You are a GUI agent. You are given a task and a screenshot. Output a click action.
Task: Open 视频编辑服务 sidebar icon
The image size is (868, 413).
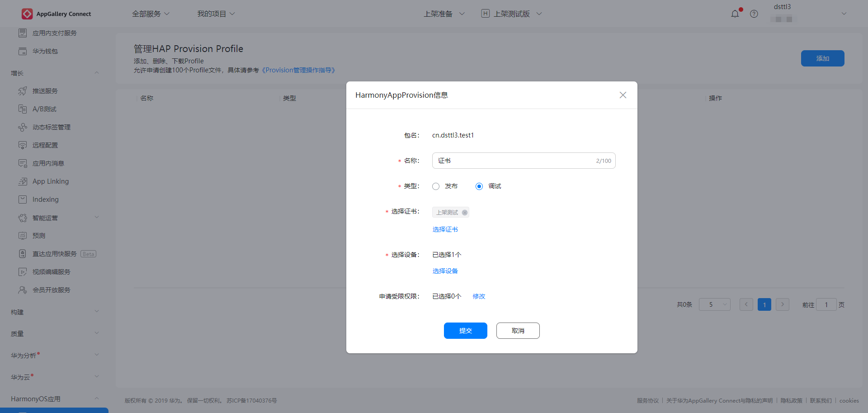point(23,272)
